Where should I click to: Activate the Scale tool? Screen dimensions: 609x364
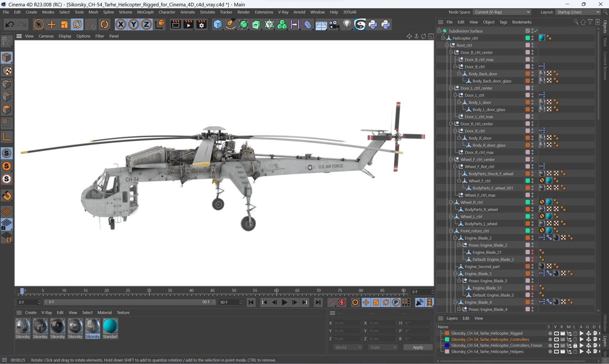tap(64, 24)
